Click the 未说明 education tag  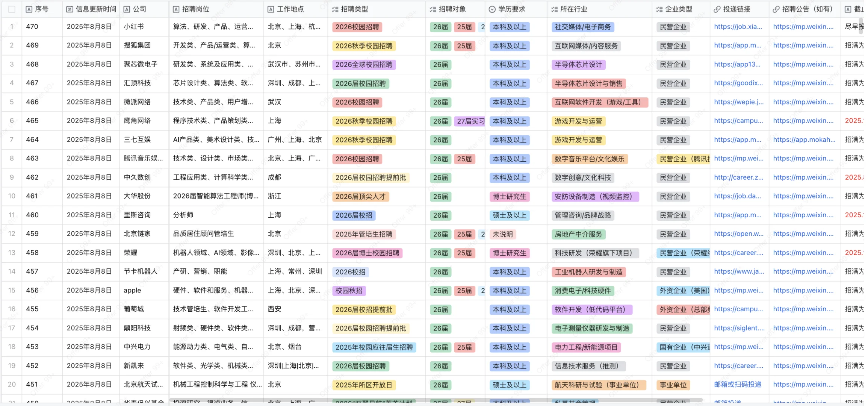coord(503,234)
